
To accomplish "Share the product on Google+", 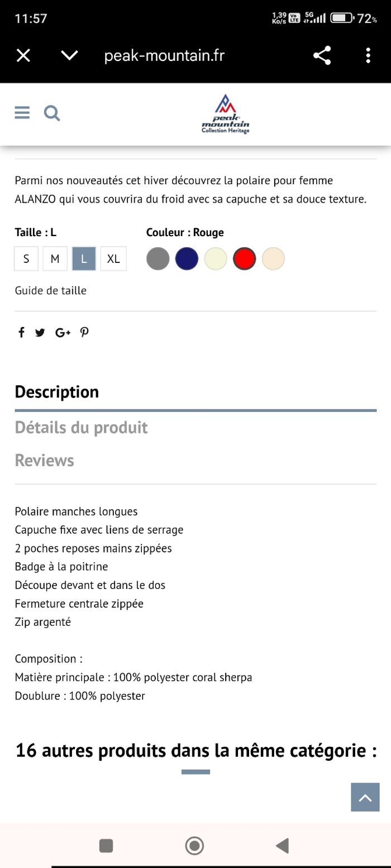I will (62, 332).
